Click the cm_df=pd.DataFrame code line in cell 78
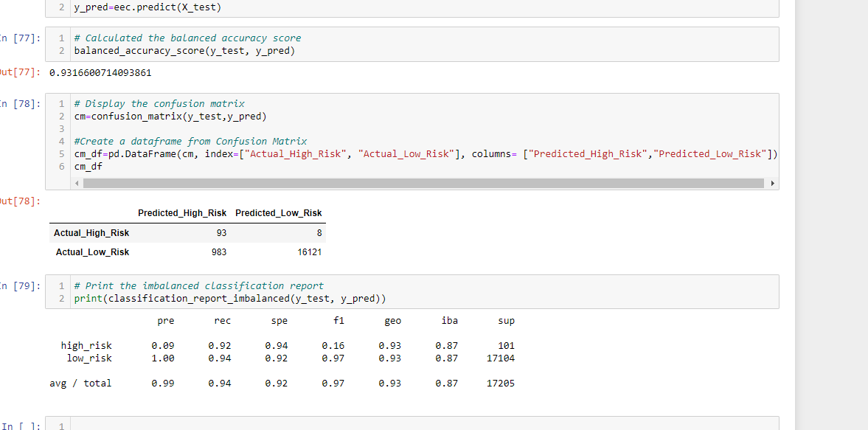This screenshot has height=430, width=868. click(x=425, y=154)
